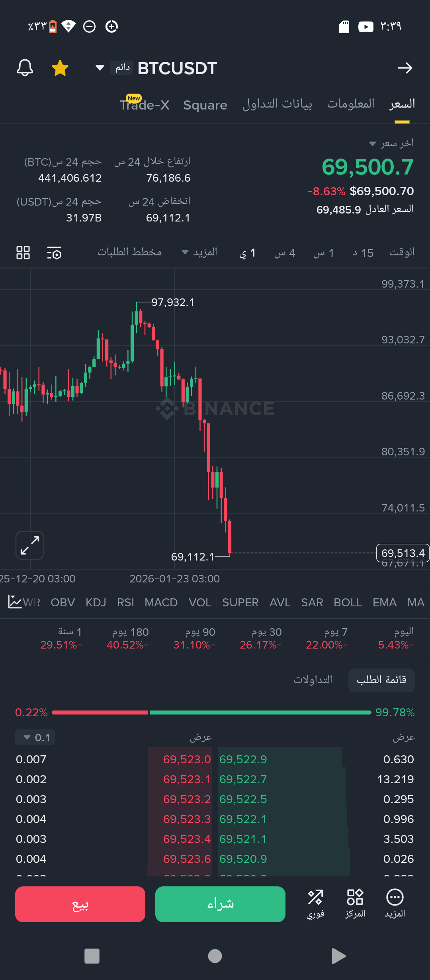This screenshot has height=980, width=430.
Task: Switch to the التداولات trades tab
Action: (313, 680)
